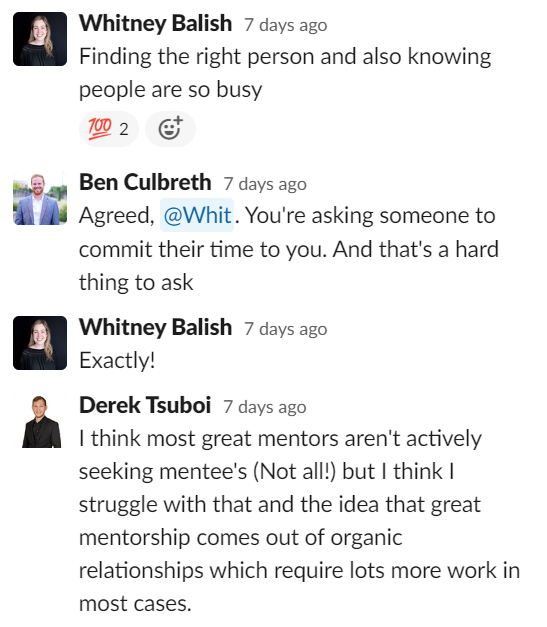Screen dimensions: 547x627
Task: Click the Ben Culbreth sender name
Action: [145, 182]
